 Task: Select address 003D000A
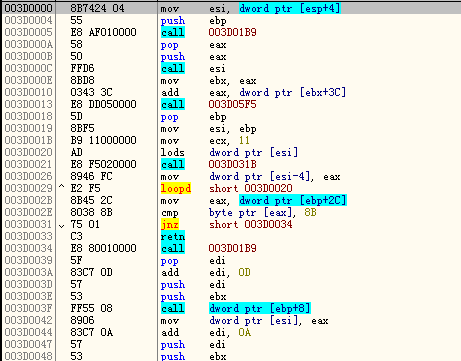click(29, 44)
